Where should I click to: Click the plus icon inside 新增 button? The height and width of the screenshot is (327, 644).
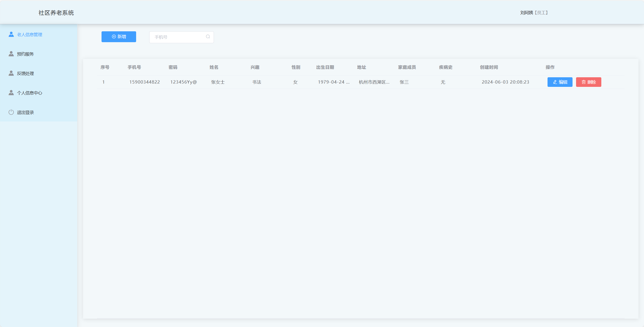[x=113, y=36]
